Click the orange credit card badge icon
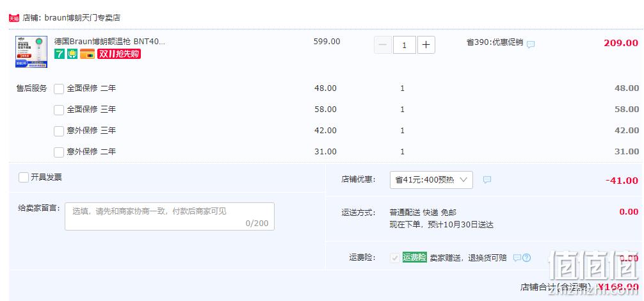This screenshot has width=644, height=301. click(x=87, y=54)
